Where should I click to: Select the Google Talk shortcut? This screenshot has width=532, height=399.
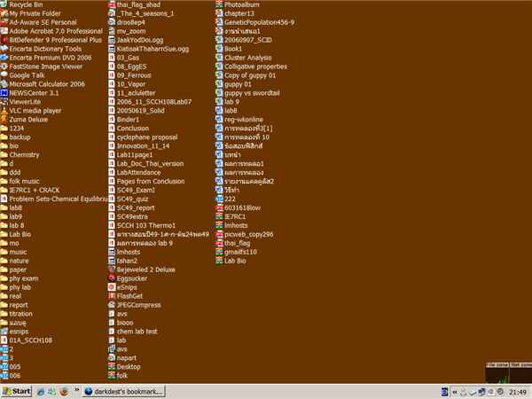click(x=22, y=75)
